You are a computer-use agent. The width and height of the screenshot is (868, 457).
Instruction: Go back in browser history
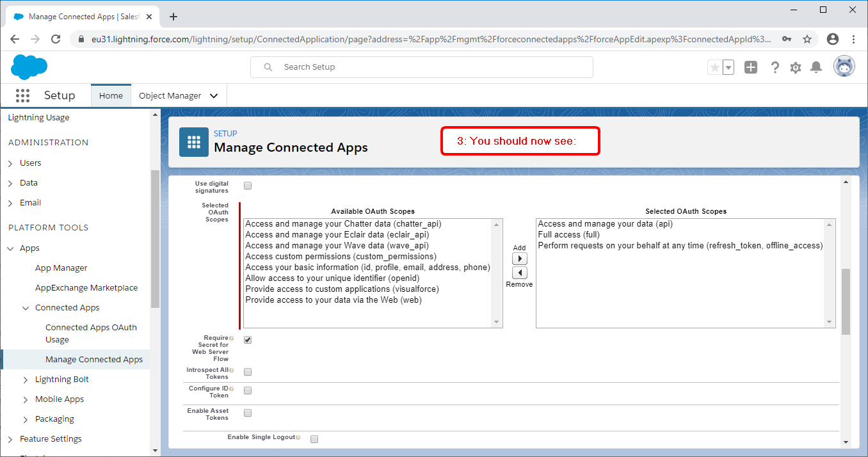coord(15,39)
